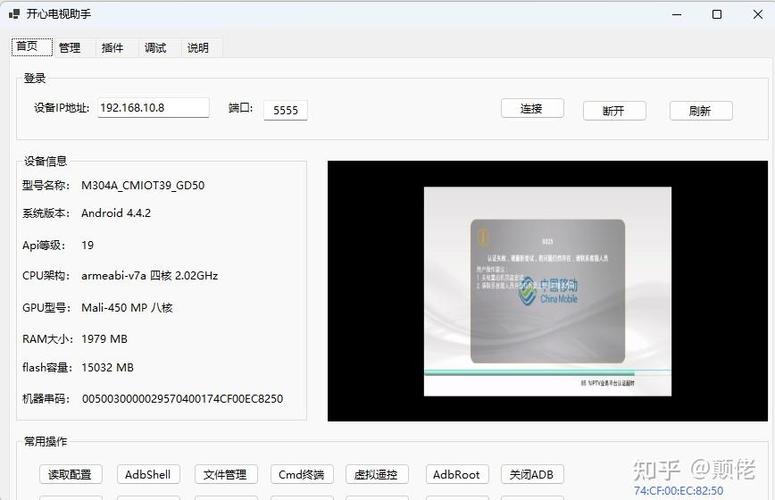The image size is (775, 500).
Task: Switch to the 调试 tab
Action: click(x=155, y=47)
